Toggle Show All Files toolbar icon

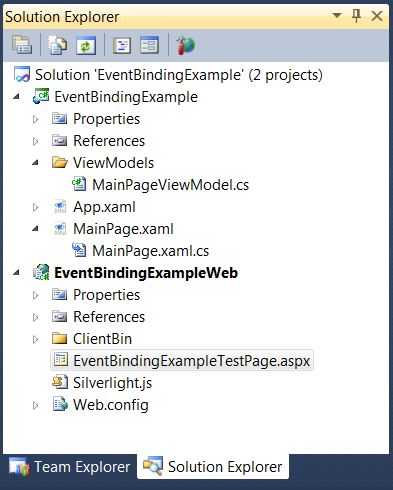(x=57, y=45)
